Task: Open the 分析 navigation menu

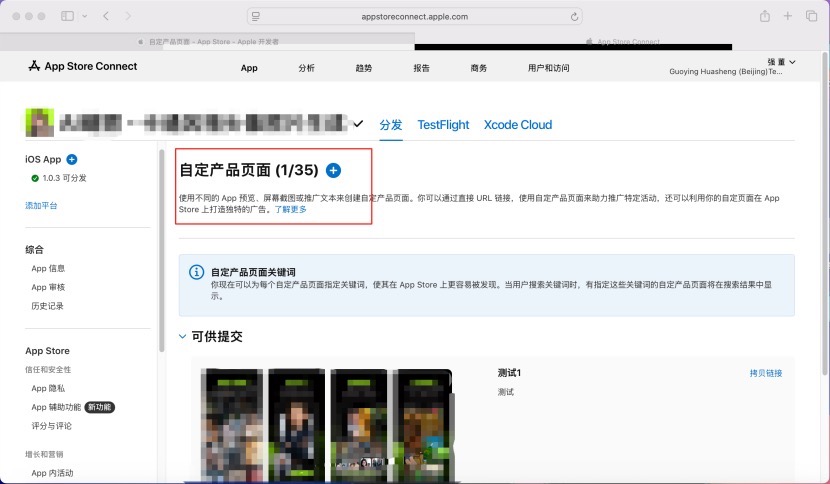Action: [306, 68]
